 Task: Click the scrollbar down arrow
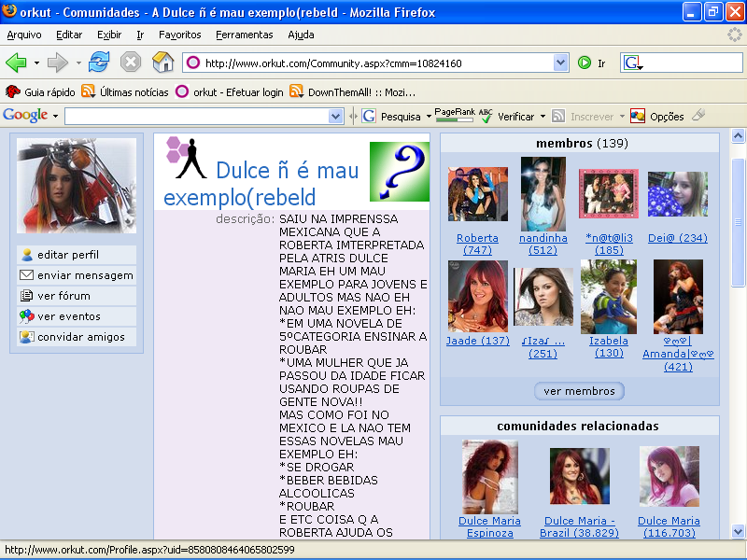pos(738,531)
